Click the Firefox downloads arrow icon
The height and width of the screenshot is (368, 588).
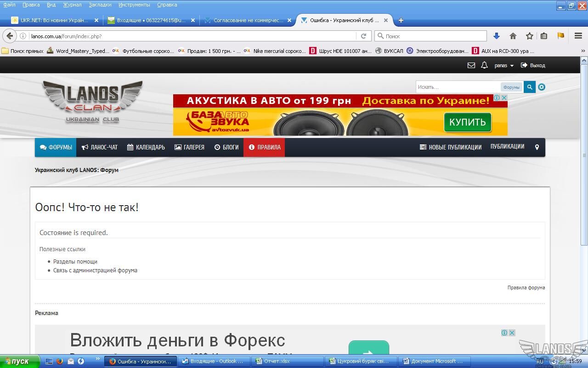[496, 36]
